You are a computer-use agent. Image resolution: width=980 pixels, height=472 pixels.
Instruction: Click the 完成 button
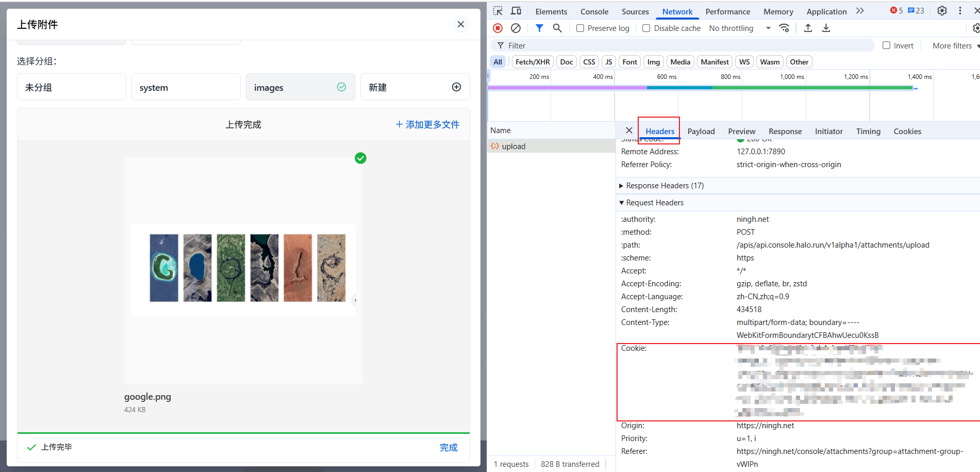click(449, 447)
